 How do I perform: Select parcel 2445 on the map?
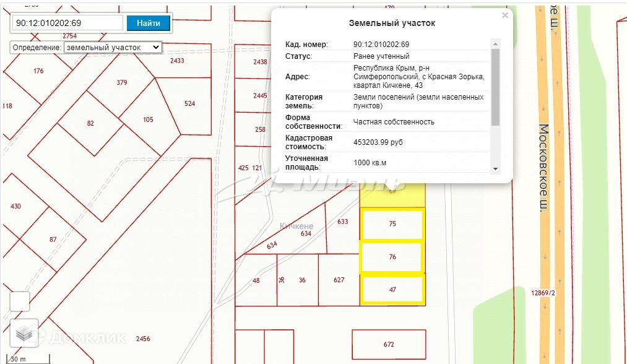click(260, 95)
